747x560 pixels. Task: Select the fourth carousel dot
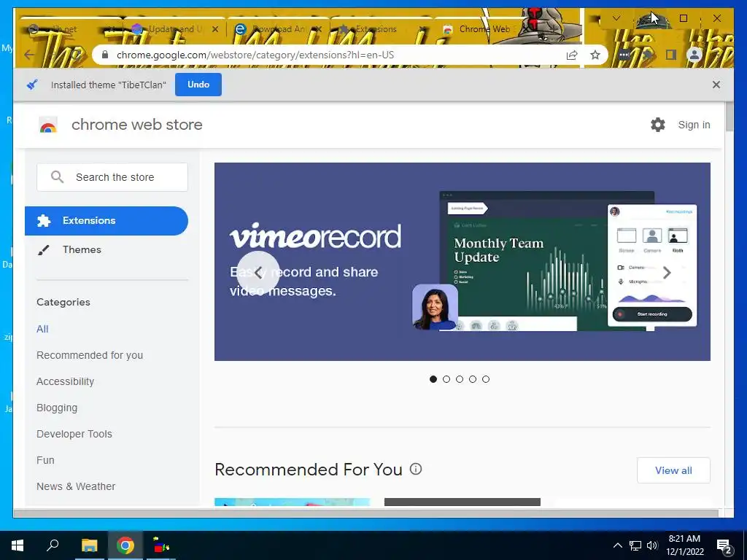[x=473, y=379]
